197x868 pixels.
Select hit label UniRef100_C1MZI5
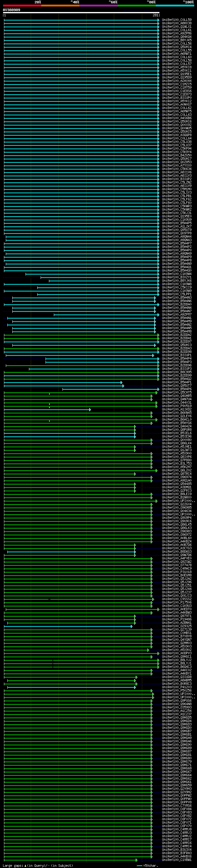pos(177,84)
